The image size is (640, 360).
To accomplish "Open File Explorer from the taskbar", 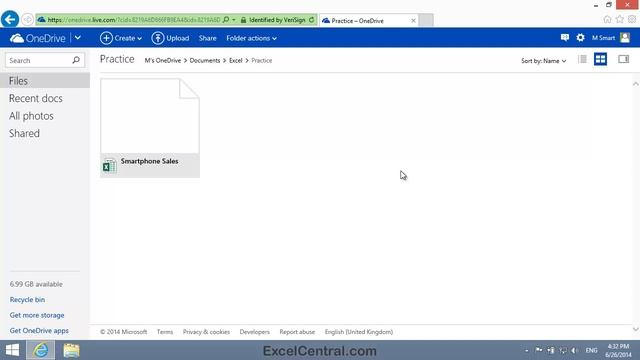I will click(x=71, y=350).
